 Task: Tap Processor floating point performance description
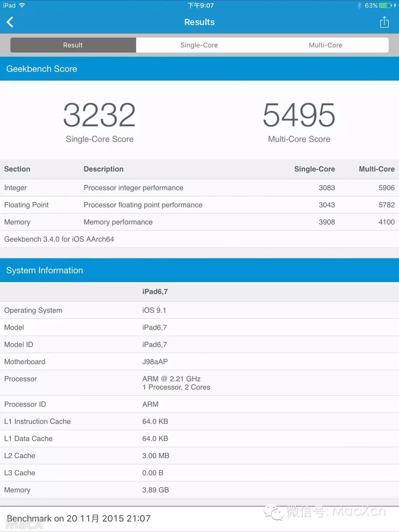[x=143, y=205]
